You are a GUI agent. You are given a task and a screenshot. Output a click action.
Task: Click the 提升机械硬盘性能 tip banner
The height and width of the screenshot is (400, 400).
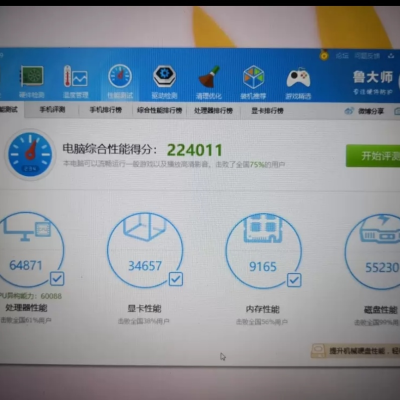355,351
